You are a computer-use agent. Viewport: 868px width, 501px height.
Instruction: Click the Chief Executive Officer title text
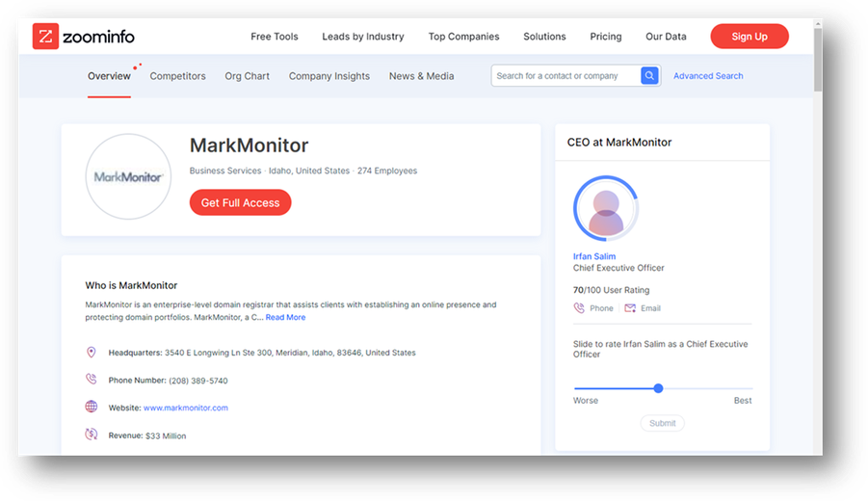[618, 268]
